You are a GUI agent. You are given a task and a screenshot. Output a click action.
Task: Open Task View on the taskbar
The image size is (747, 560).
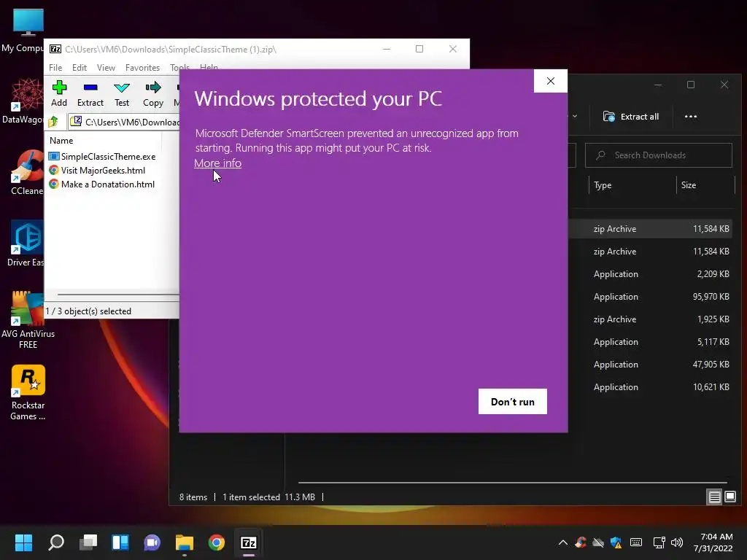(88, 542)
